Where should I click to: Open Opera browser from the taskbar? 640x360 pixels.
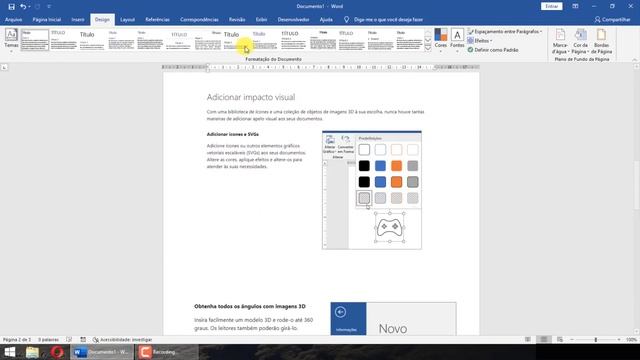(57, 352)
